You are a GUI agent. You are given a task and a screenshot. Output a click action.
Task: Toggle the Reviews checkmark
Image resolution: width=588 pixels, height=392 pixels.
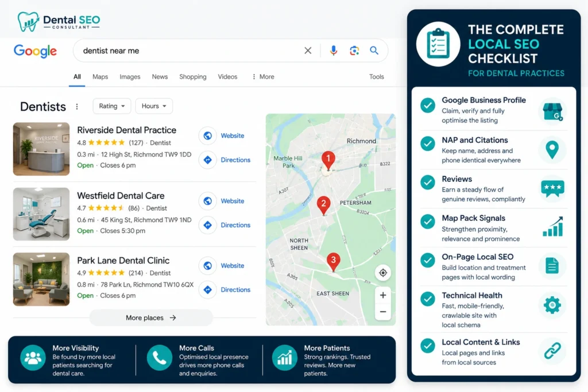(427, 182)
